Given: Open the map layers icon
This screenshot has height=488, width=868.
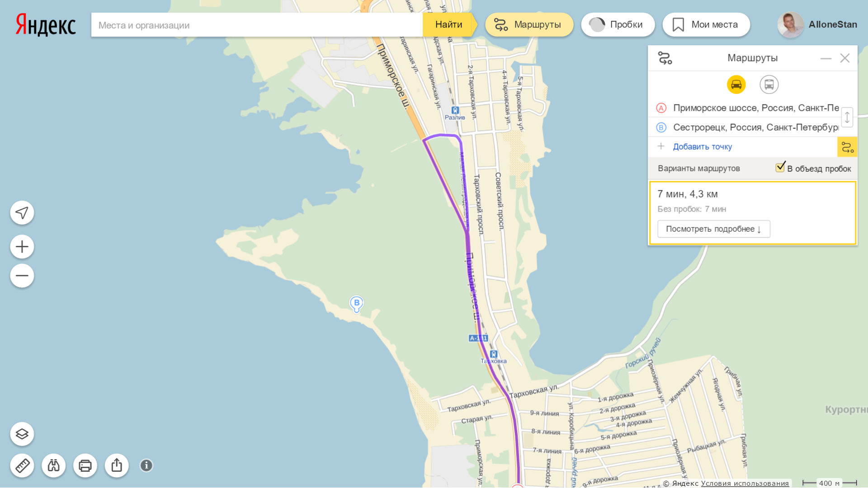Looking at the screenshot, I should (22, 434).
